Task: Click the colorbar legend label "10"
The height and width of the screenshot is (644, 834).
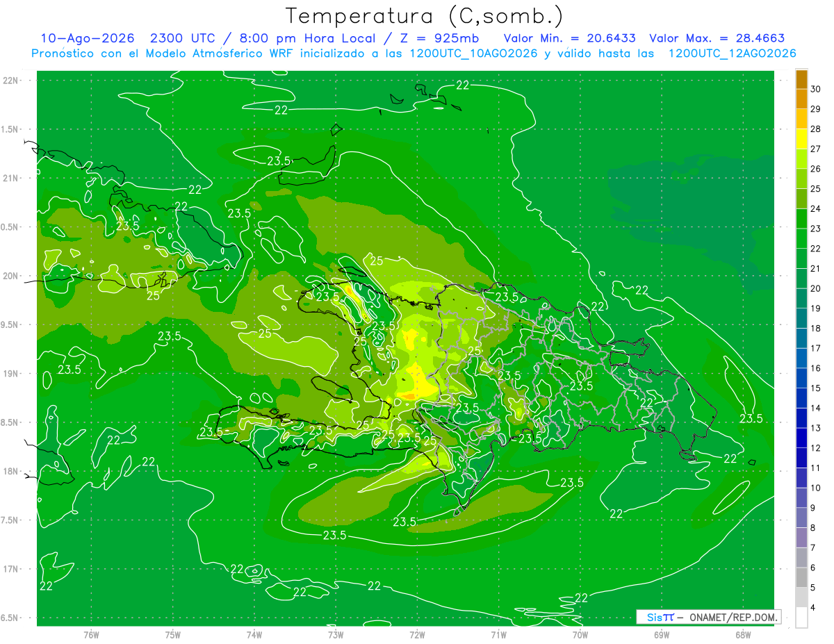Action: tap(816, 488)
